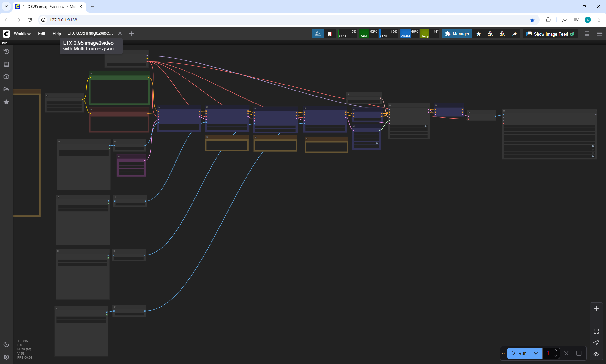
Task: Open the workflows folder sidebar icon
Action: pyautogui.click(x=6, y=89)
